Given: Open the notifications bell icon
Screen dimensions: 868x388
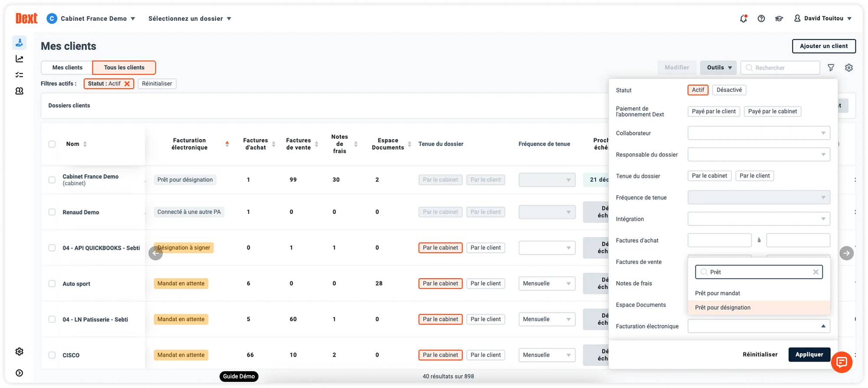Looking at the screenshot, I should (x=743, y=19).
